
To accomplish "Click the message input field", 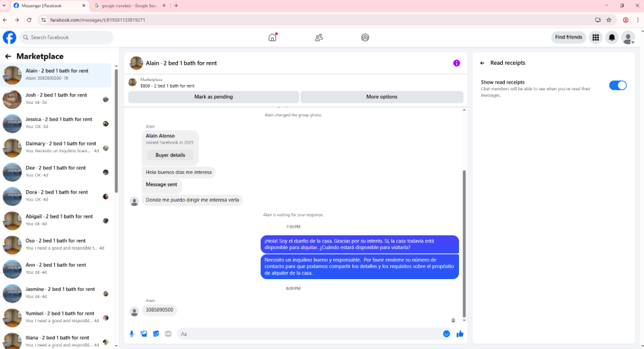I will (x=310, y=334).
